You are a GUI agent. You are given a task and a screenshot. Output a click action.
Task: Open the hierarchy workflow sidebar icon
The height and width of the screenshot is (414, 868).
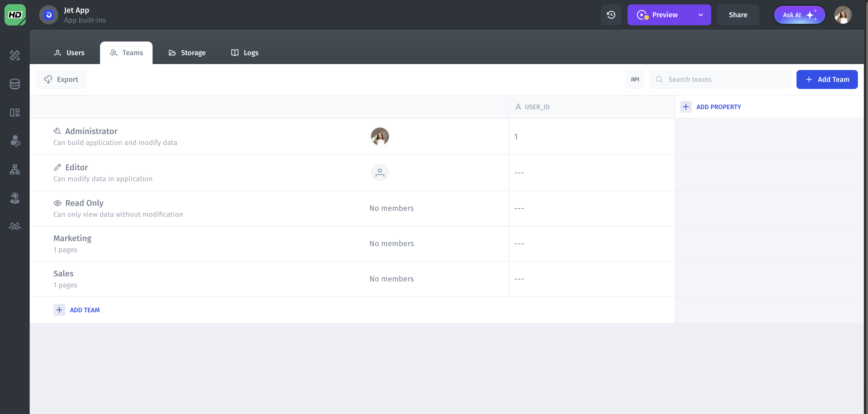[x=15, y=169]
